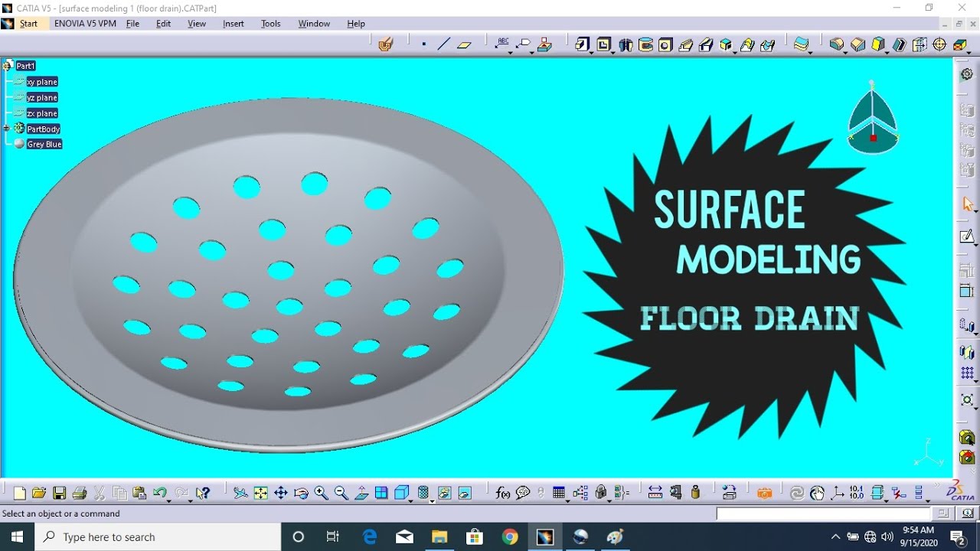Open the Insert menu

click(x=234, y=24)
